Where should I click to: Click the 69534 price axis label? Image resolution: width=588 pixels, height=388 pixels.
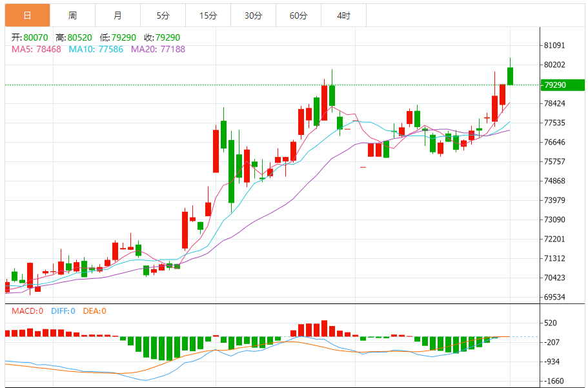point(554,297)
